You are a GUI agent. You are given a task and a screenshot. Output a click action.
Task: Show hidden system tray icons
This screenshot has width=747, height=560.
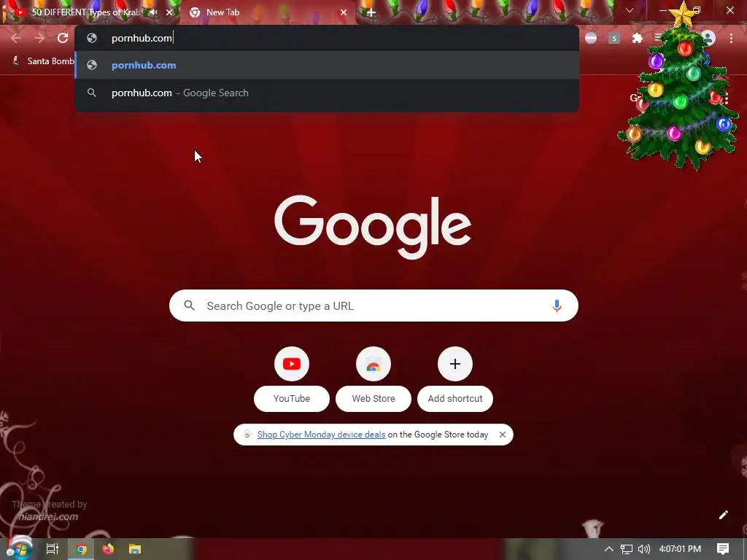pyautogui.click(x=609, y=549)
